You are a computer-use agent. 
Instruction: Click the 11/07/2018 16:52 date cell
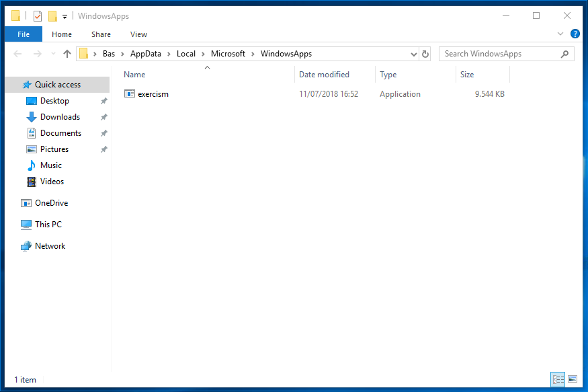329,93
